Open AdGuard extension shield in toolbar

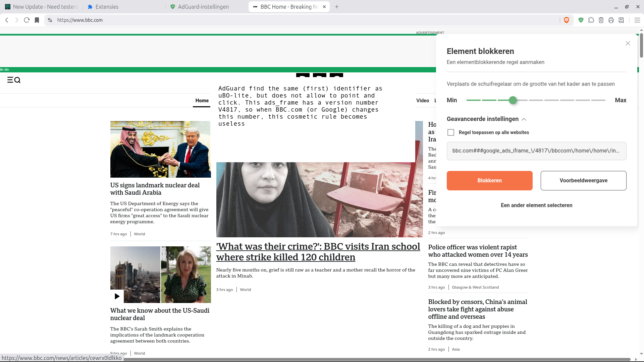[x=581, y=20]
